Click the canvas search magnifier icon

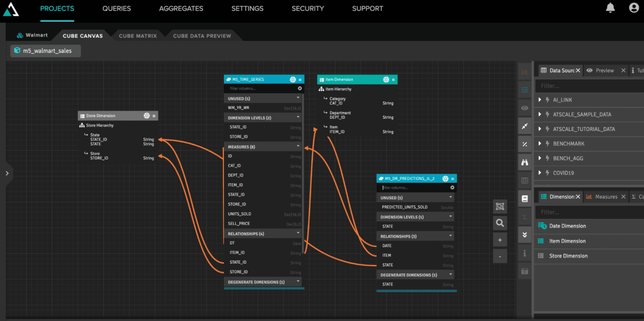click(500, 223)
